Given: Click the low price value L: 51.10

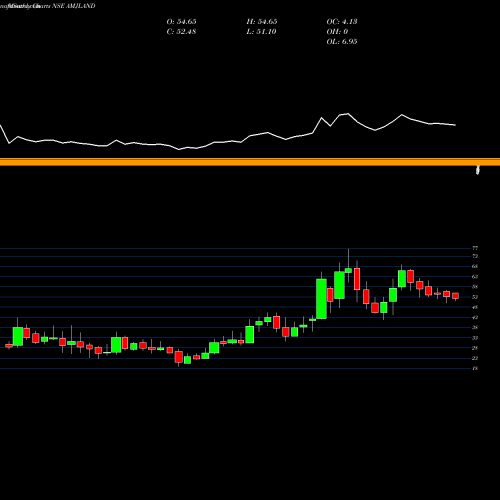Looking at the screenshot, I should point(261,32).
